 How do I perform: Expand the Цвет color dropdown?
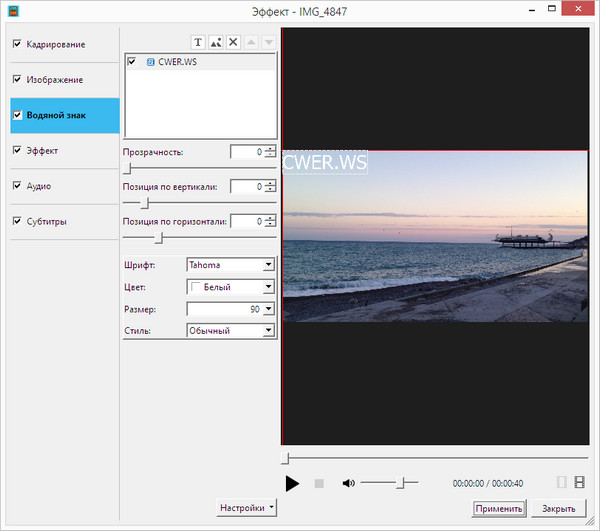coord(268,287)
